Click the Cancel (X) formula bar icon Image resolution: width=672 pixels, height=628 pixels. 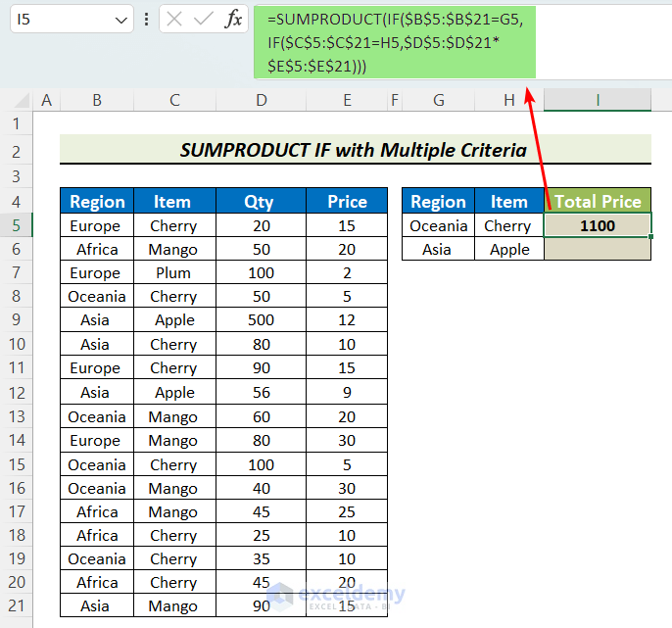click(174, 19)
